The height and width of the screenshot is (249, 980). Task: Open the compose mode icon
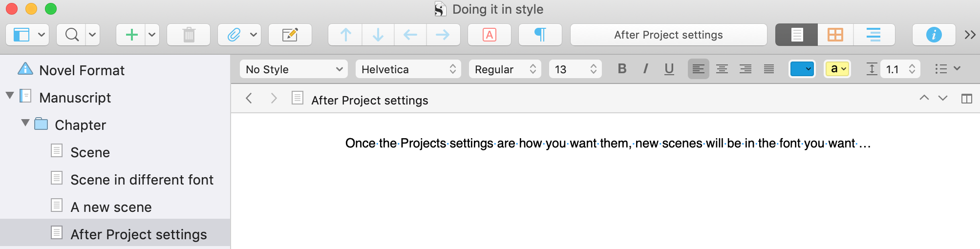(x=290, y=35)
